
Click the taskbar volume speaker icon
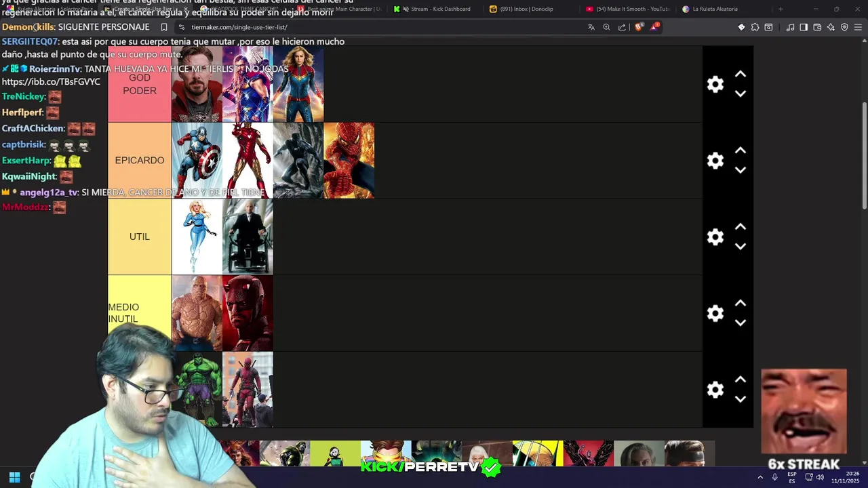[820, 477]
